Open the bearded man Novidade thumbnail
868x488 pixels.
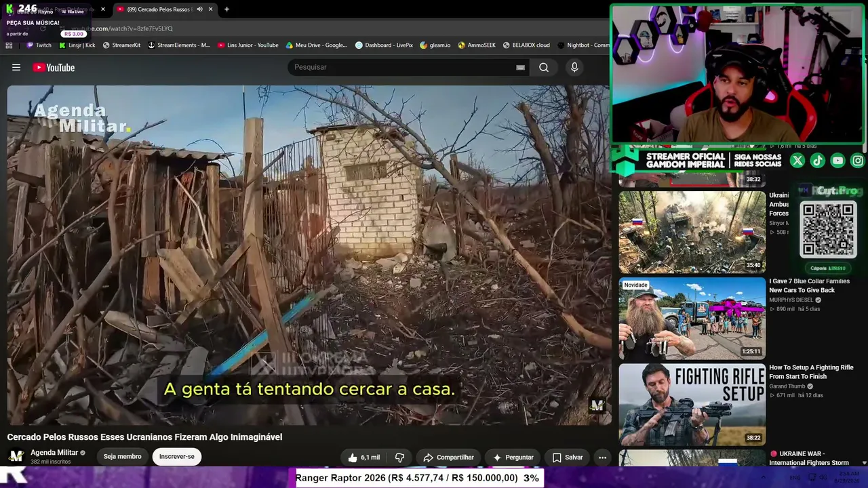click(692, 318)
